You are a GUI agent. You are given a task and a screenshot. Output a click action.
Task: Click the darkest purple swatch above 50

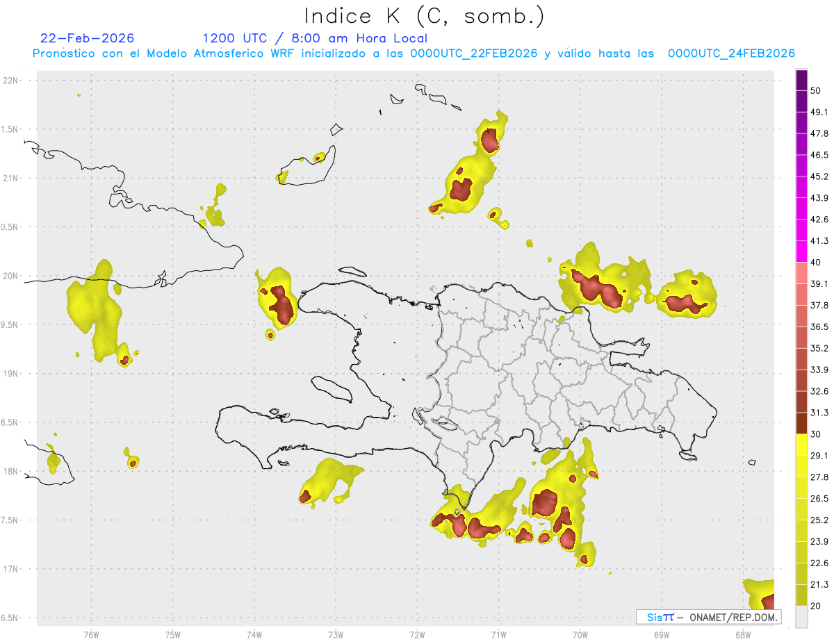coord(802,80)
